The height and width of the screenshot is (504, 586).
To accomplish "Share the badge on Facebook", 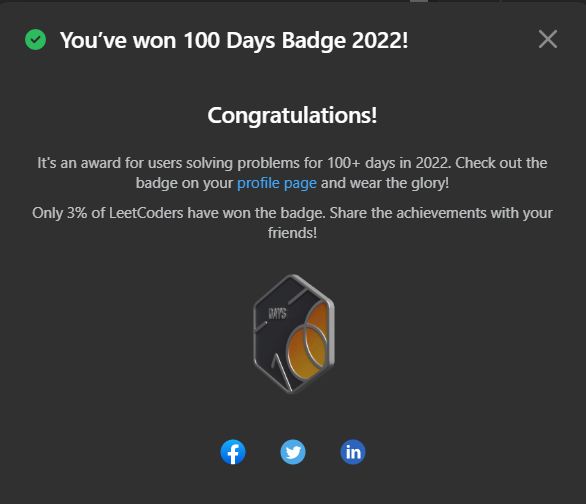I will tap(233, 452).
